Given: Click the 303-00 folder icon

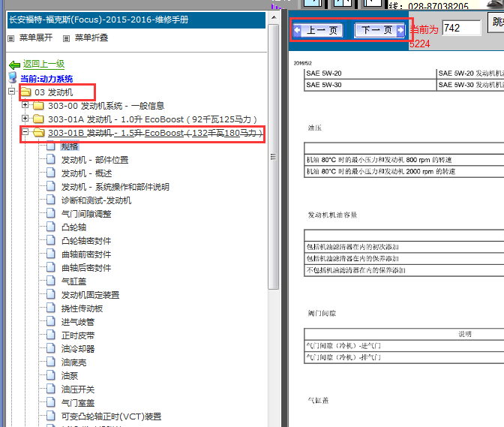Looking at the screenshot, I should [39, 106].
